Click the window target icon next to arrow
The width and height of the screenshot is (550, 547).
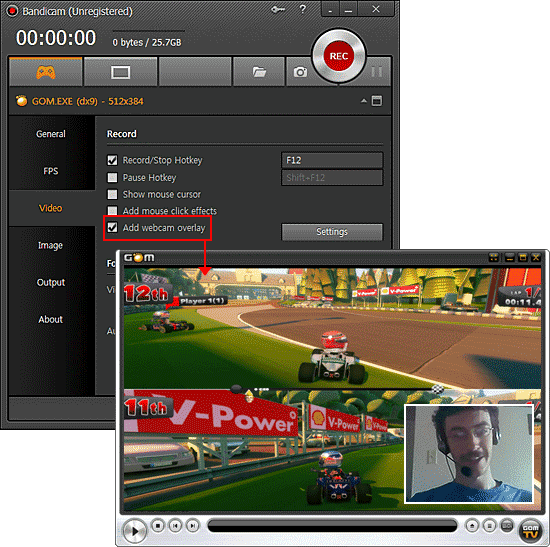[x=377, y=101]
